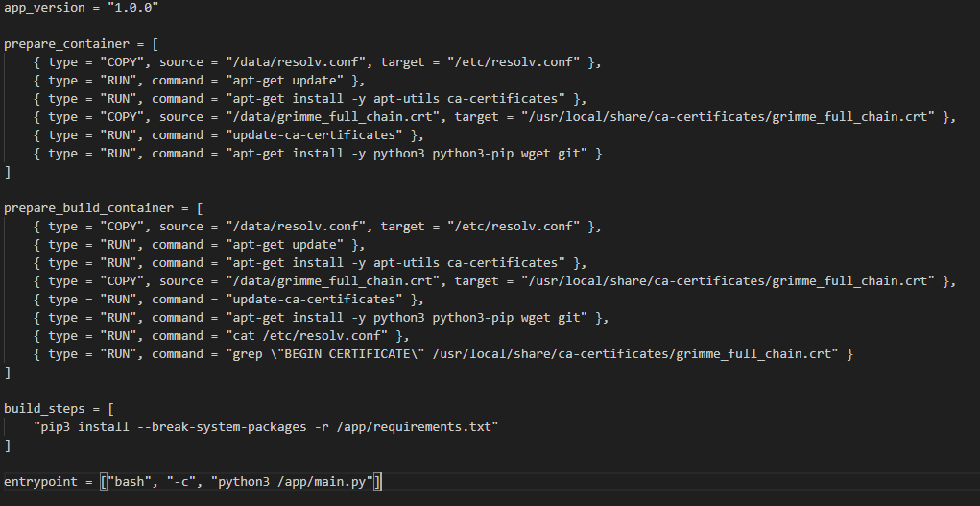The width and height of the screenshot is (980, 506).
Task: Click the closing bracket of the entrypoint array
Action: point(379,481)
